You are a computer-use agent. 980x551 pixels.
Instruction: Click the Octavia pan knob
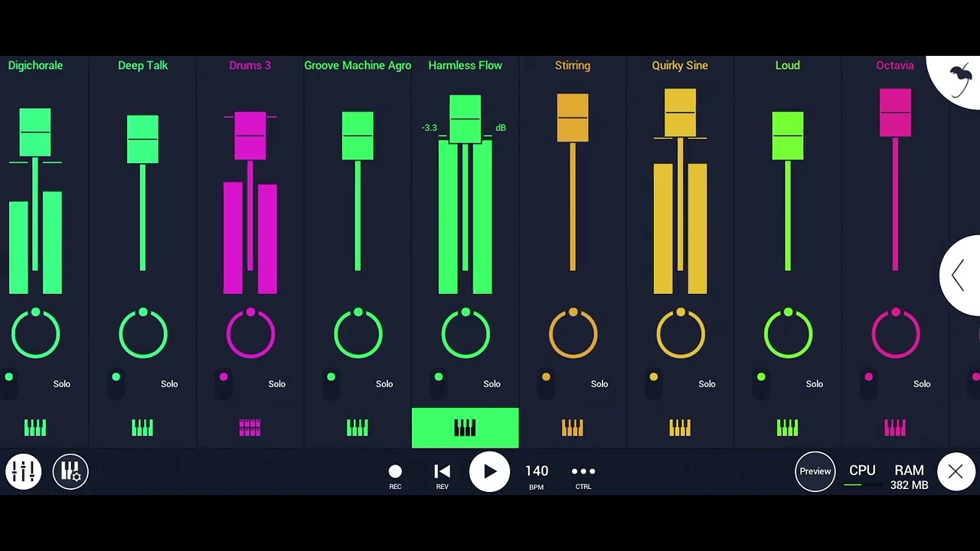click(x=895, y=334)
